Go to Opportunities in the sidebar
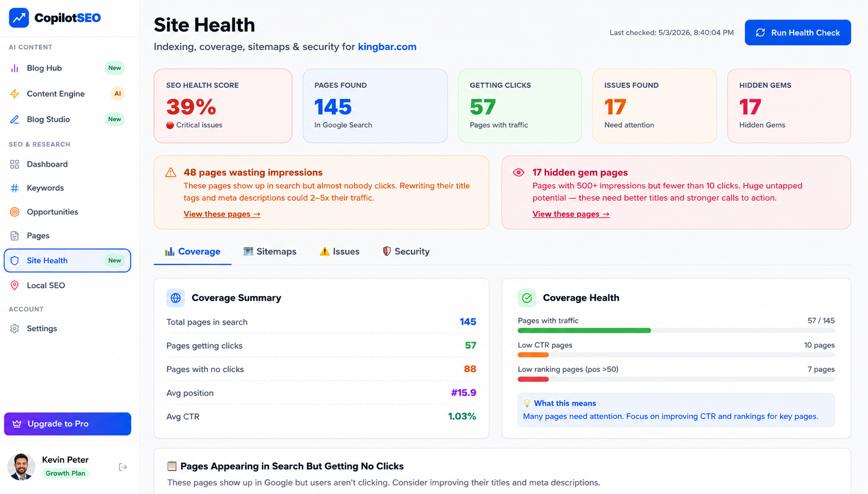This screenshot has width=868, height=494. click(x=67, y=212)
